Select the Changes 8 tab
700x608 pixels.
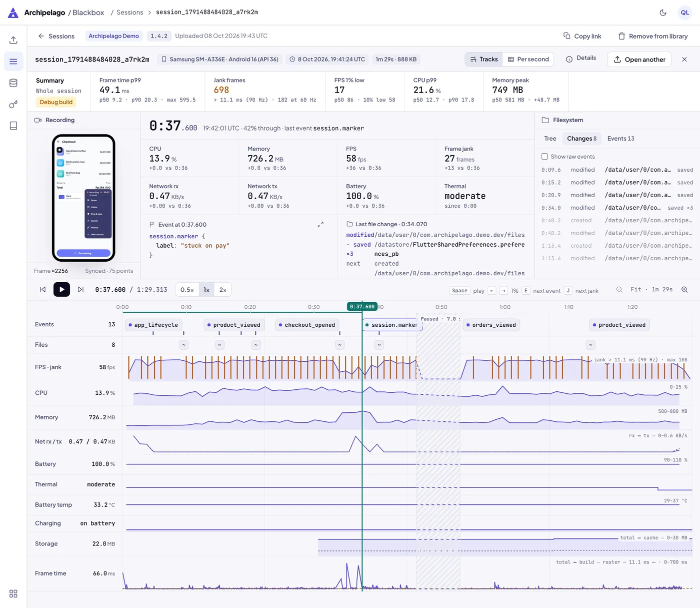coord(581,139)
